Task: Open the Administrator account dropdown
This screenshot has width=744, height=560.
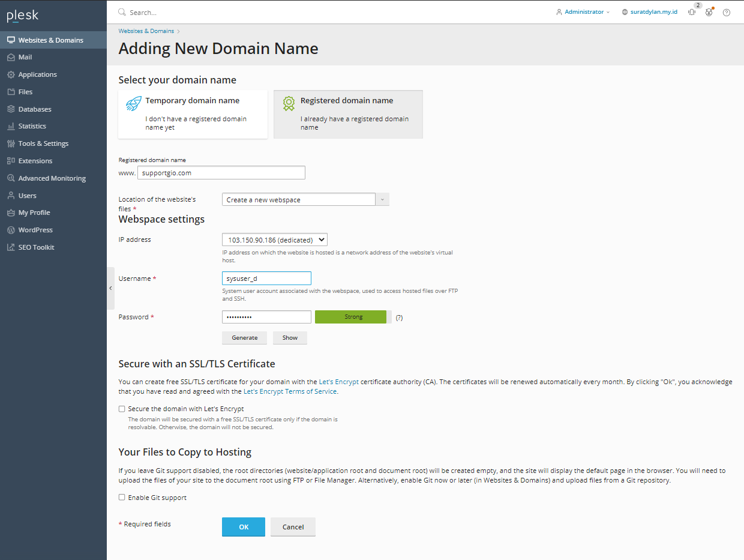Action: click(x=581, y=11)
